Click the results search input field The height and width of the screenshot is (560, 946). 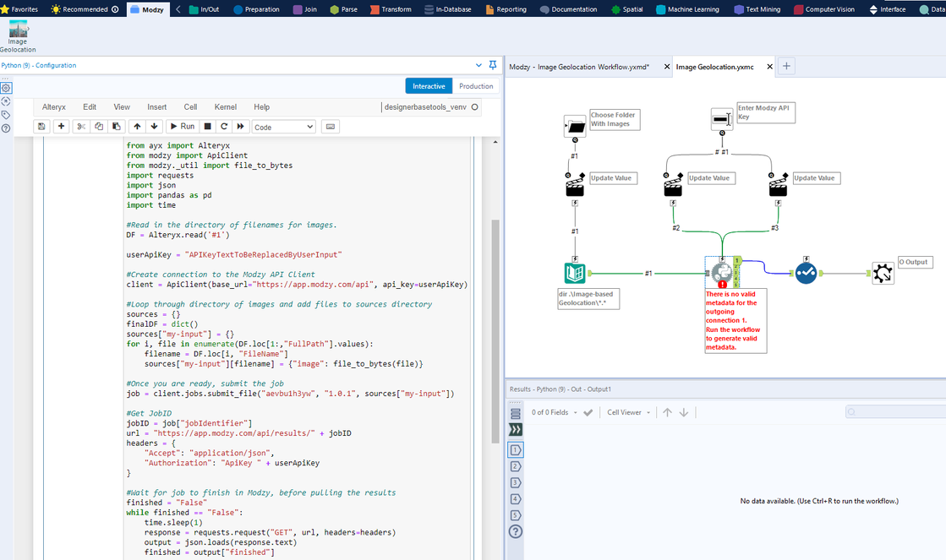click(896, 411)
